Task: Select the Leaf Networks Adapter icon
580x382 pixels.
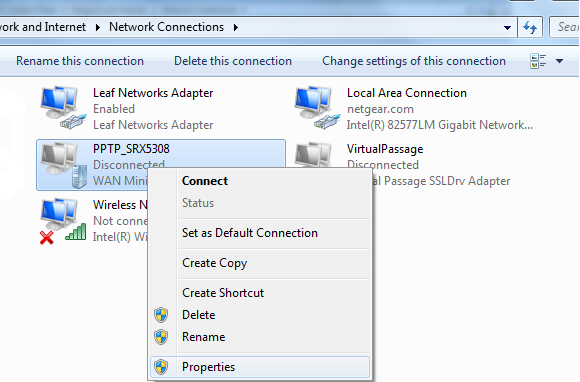Action: tap(63, 108)
